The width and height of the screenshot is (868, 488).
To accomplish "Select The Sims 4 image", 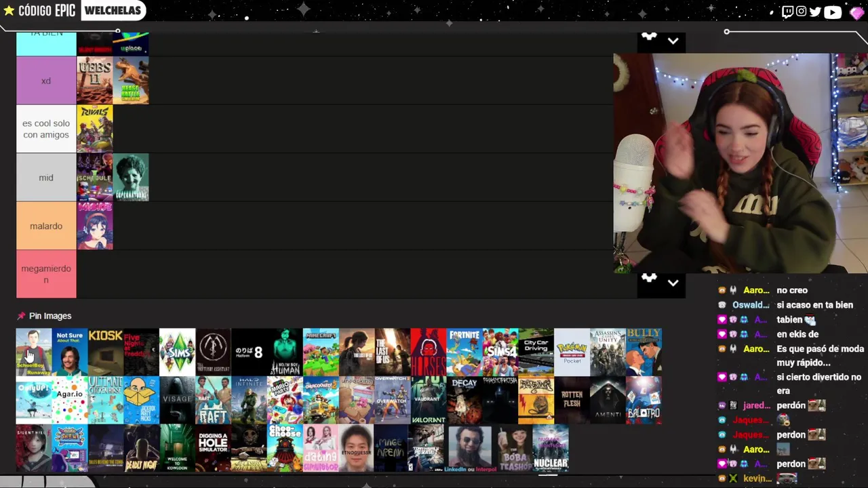I will (x=500, y=352).
